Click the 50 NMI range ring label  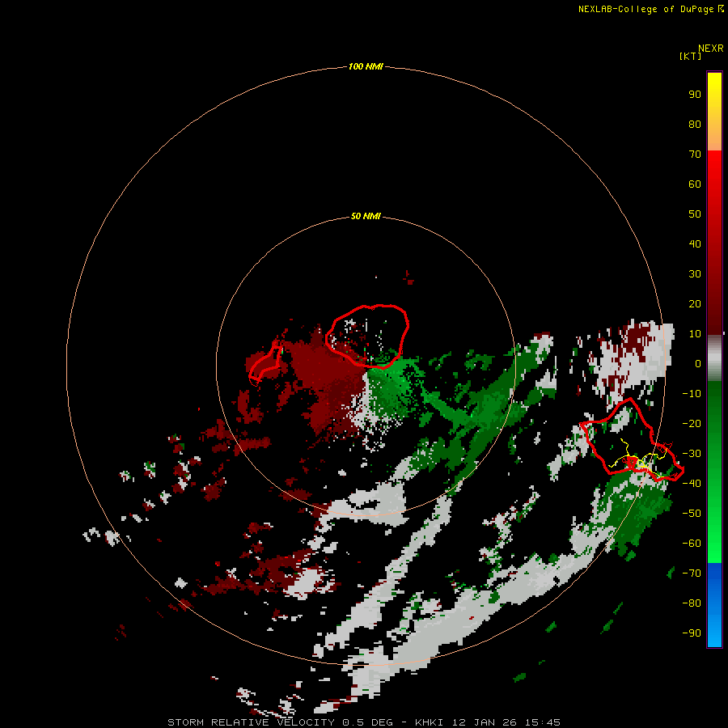(x=366, y=216)
